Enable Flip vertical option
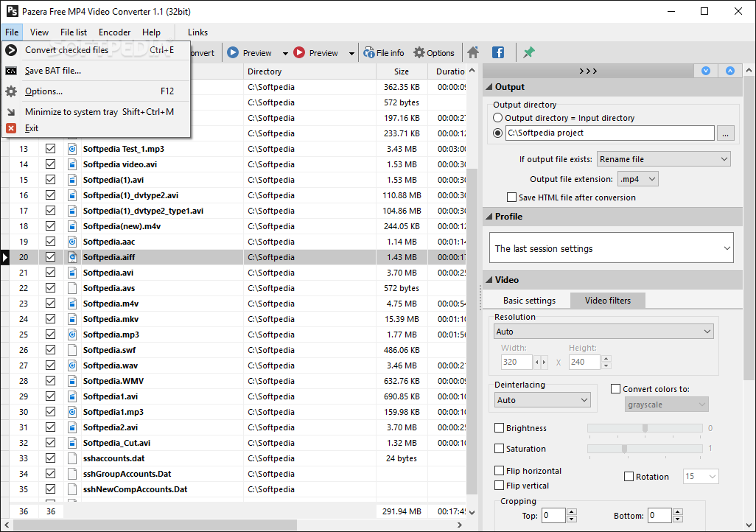 point(500,486)
